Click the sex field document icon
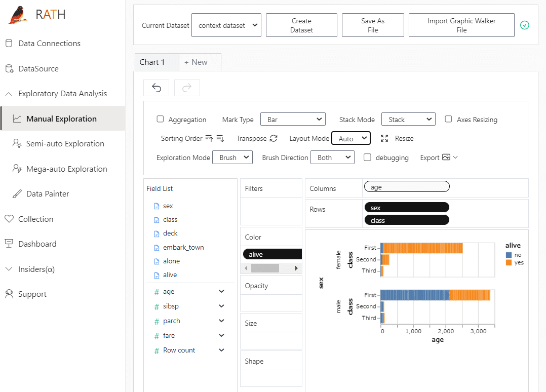 click(157, 206)
